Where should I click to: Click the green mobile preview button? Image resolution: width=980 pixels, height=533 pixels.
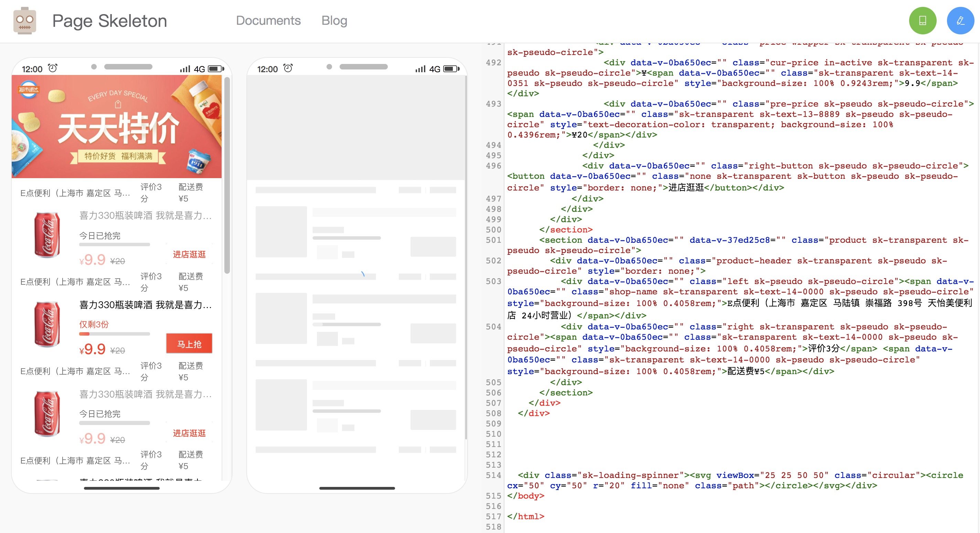point(923,21)
